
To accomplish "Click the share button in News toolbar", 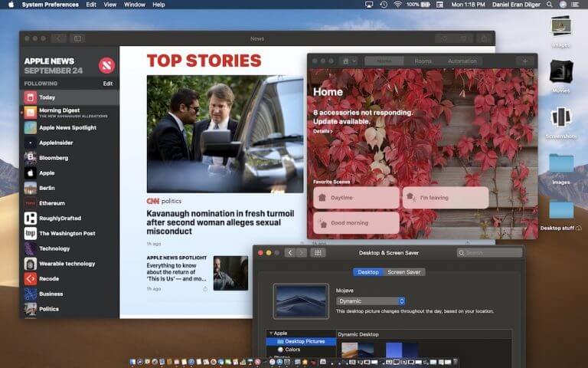I will (484, 38).
